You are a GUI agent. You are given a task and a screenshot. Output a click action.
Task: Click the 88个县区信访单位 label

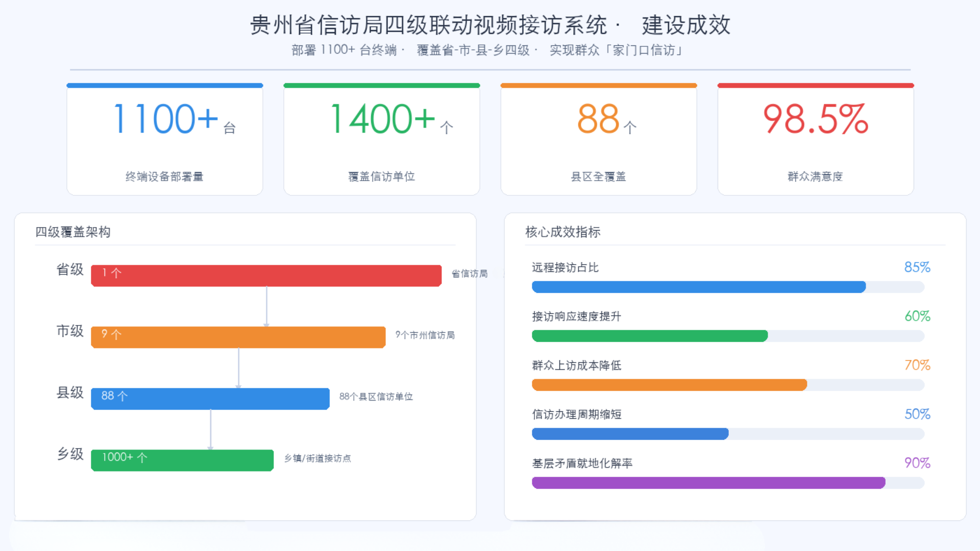[x=376, y=396]
